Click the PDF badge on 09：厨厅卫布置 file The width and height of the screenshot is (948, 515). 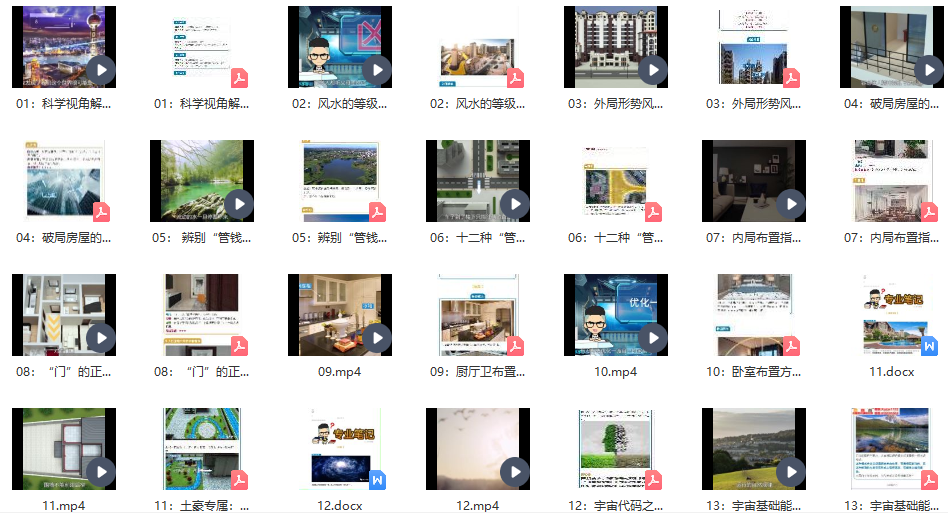point(515,346)
